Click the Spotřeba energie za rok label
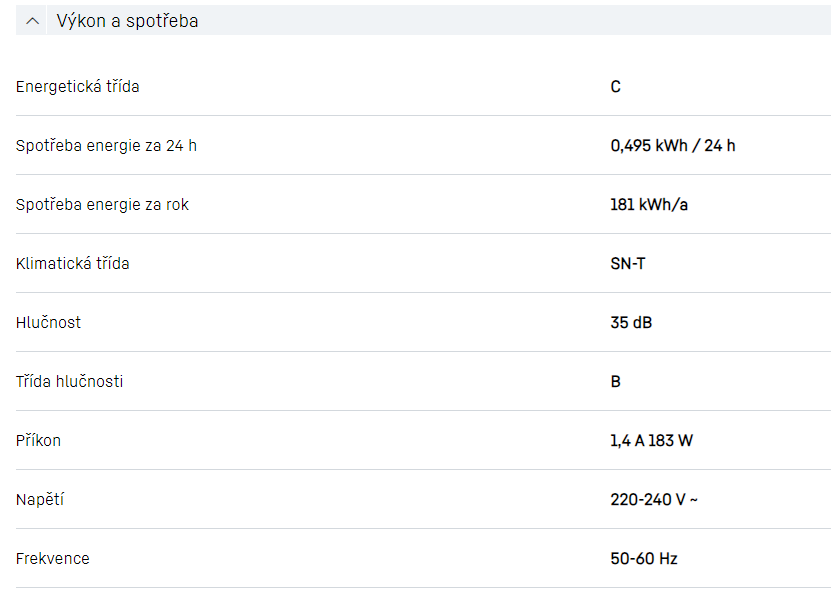Image resolution: width=831 pixels, height=600 pixels. pyautogui.click(x=102, y=205)
